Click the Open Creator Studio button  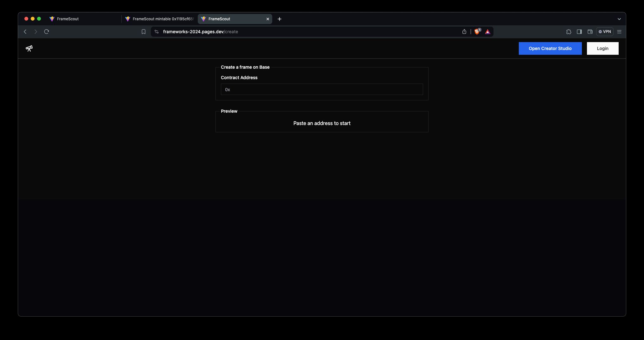(550, 48)
